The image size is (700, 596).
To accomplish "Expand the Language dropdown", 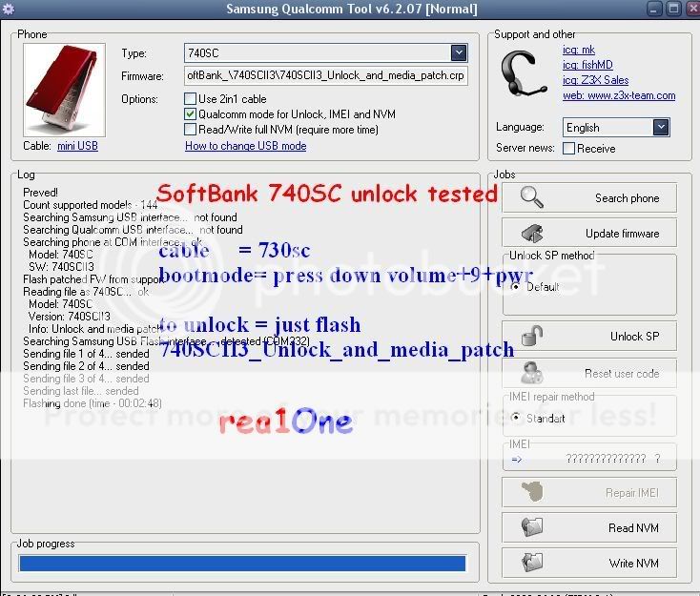I will (661, 127).
